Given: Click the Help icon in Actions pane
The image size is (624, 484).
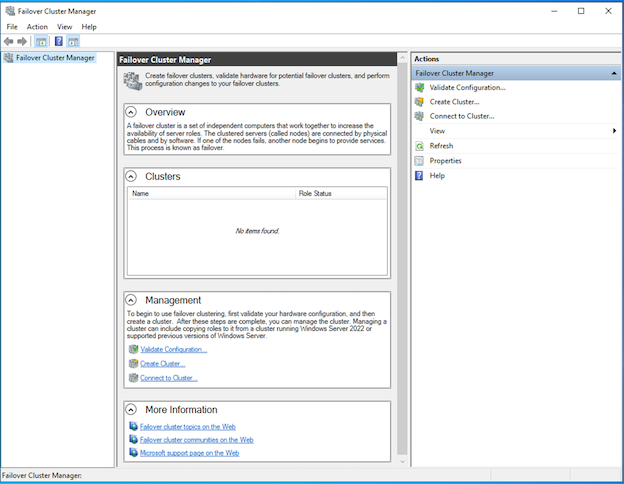Looking at the screenshot, I should pyautogui.click(x=419, y=176).
